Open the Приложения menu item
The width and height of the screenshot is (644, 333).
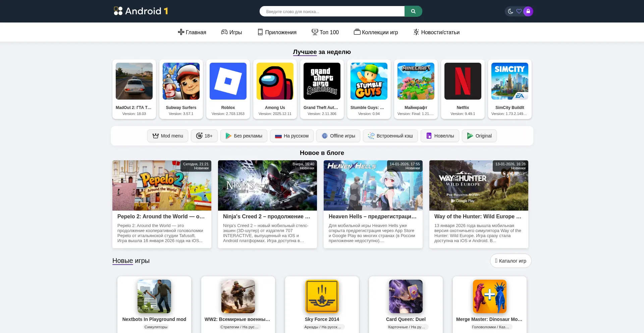(277, 32)
